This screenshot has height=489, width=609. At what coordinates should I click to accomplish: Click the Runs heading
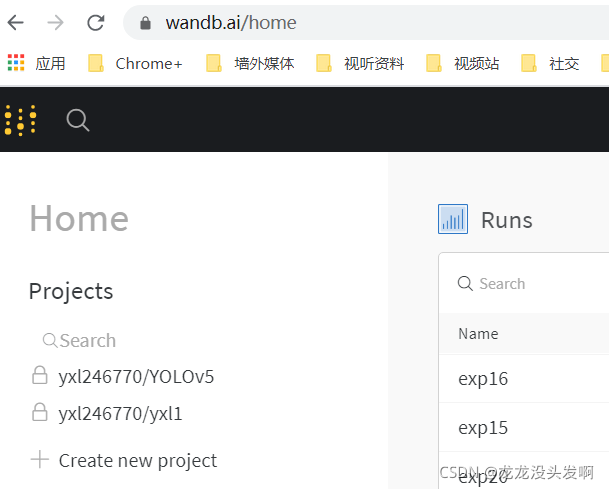[506, 220]
